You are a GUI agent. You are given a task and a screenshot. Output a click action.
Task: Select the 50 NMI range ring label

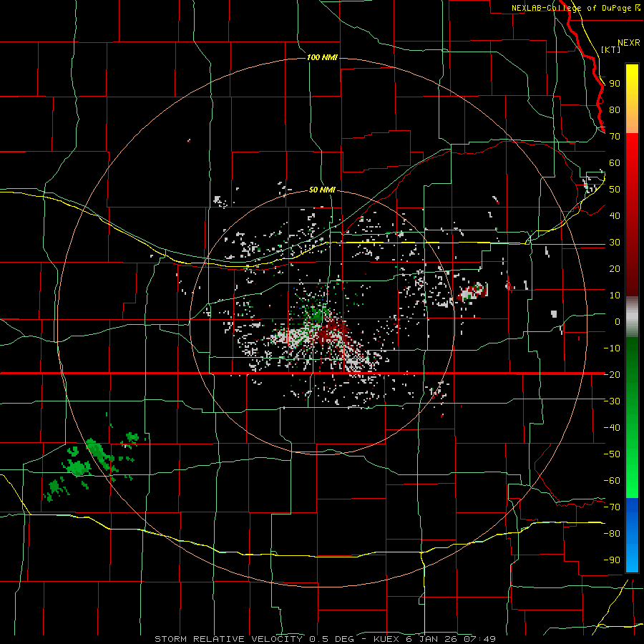tap(322, 190)
